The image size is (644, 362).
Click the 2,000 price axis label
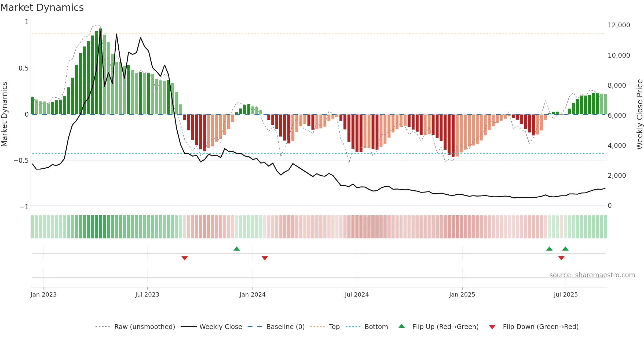coord(617,175)
